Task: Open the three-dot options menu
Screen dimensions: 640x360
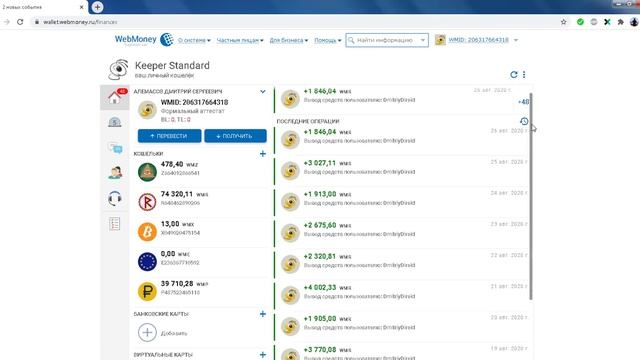Action: click(524, 74)
